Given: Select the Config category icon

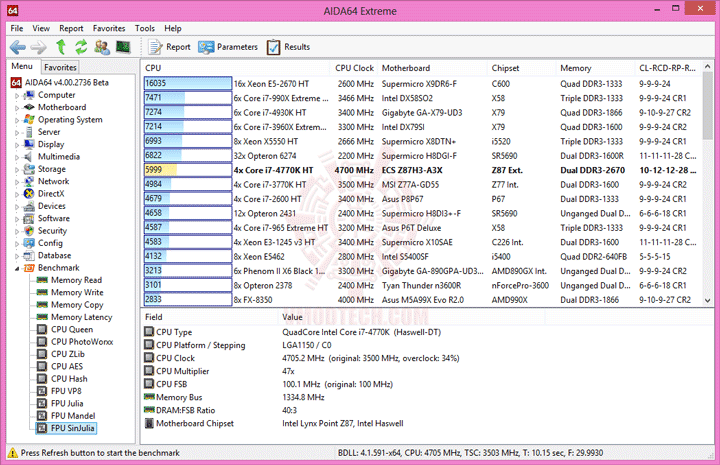Looking at the screenshot, I should coord(29,243).
